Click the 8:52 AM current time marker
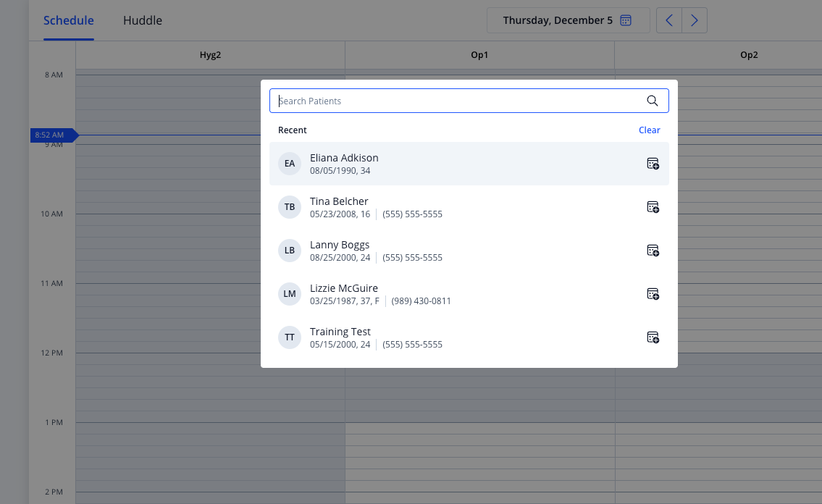Image resolution: width=822 pixels, height=504 pixels. 54,135
